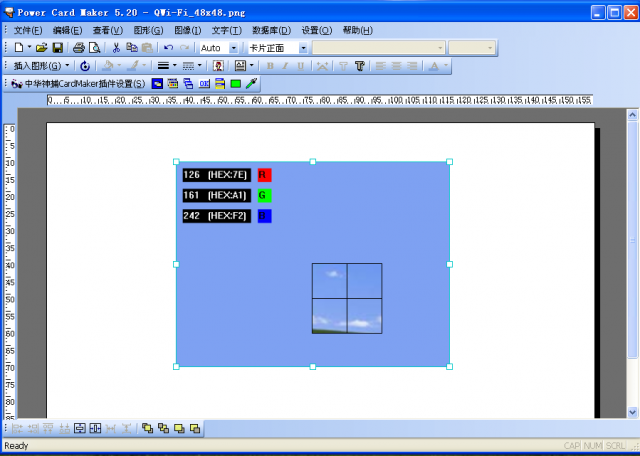Viewport: 640px width, 456px height.
Task: Click the Save floppy disk icon
Action: coord(57,48)
